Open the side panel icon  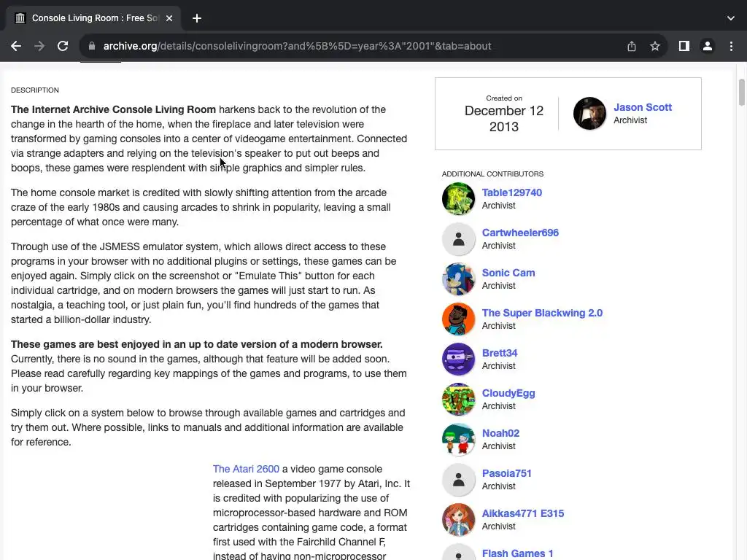click(684, 46)
